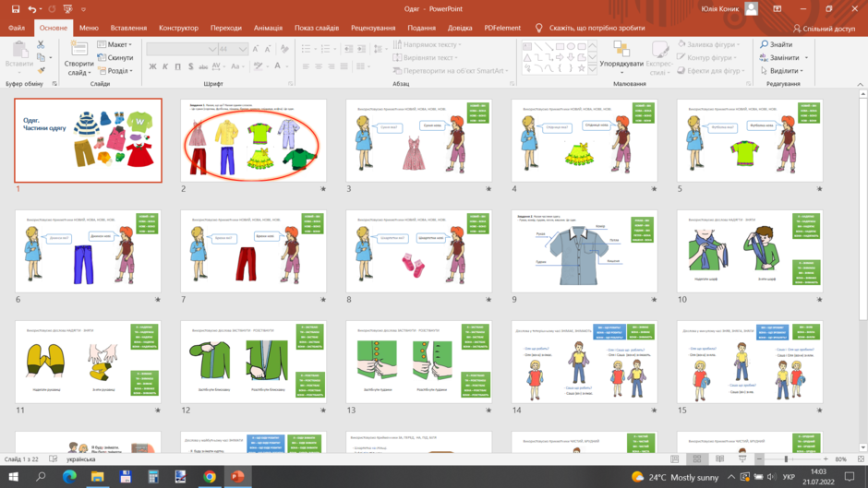Switch to Normal view in status bar
The width and height of the screenshot is (868, 488).
(x=674, y=459)
